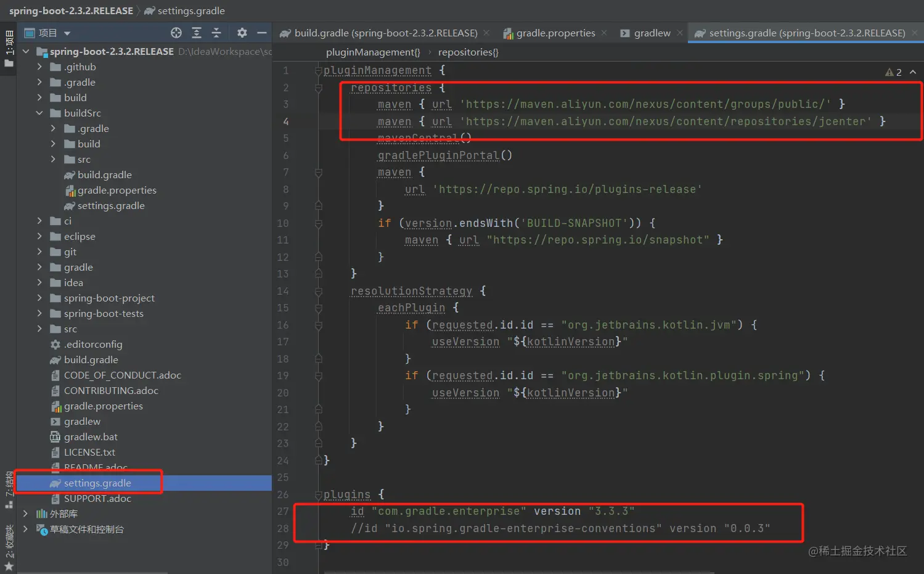Select CODE_OF_CONDUCT.adoc file
The height and width of the screenshot is (574, 924).
(115, 375)
